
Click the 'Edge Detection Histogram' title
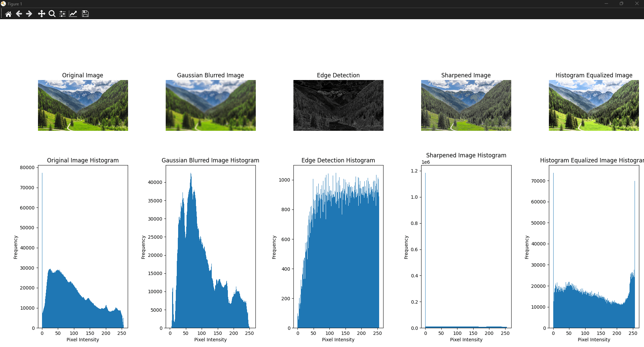pos(338,160)
